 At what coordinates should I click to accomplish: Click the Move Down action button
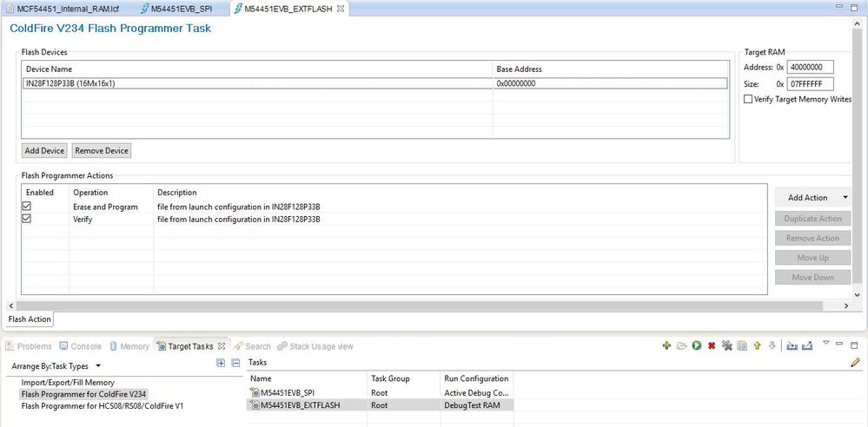[812, 277]
